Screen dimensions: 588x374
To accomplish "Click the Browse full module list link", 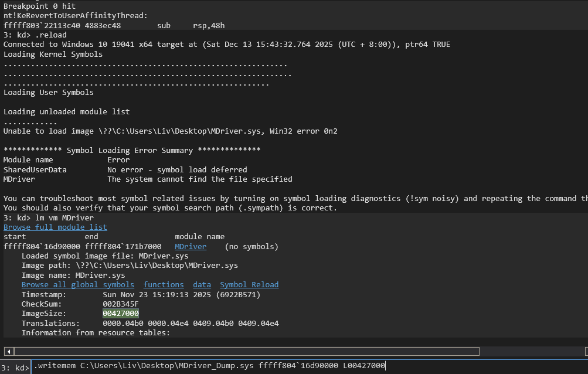I will (55, 227).
